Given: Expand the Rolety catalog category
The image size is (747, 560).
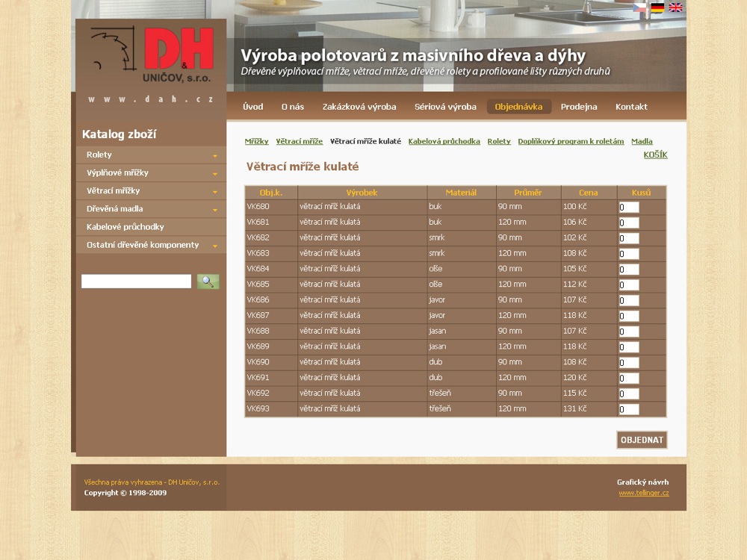Looking at the screenshot, I should 214,155.
